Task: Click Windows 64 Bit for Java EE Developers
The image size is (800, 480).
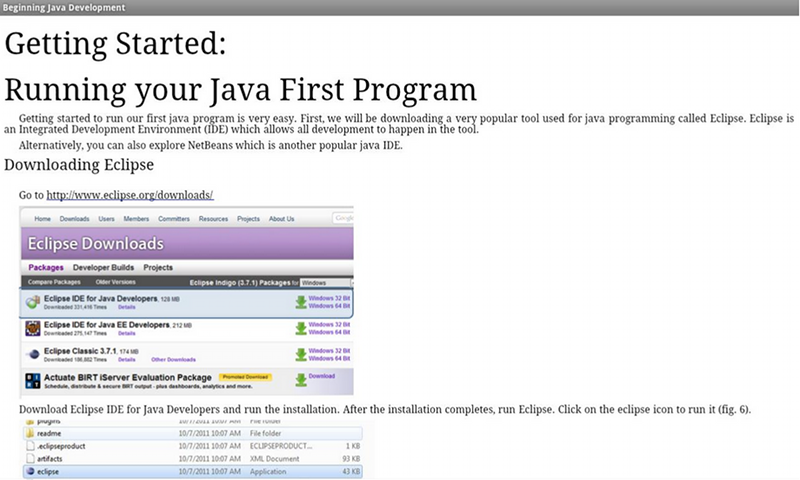Action: (x=329, y=332)
